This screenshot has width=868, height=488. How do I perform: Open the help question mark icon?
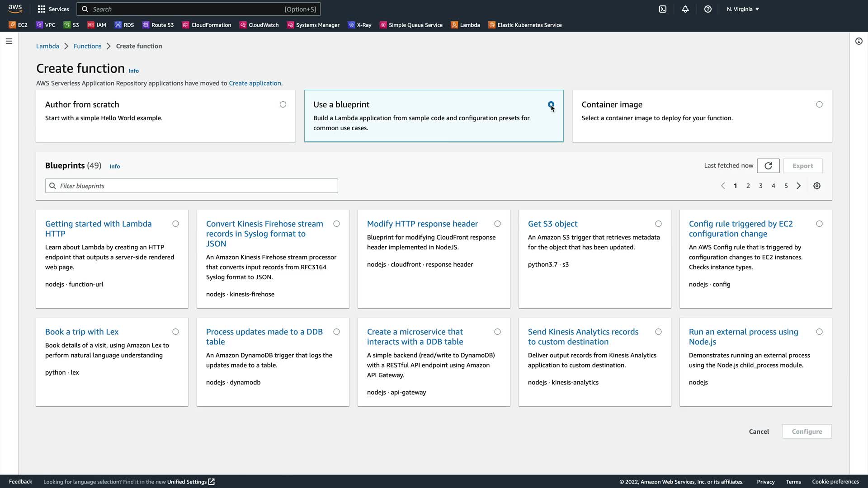click(708, 9)
